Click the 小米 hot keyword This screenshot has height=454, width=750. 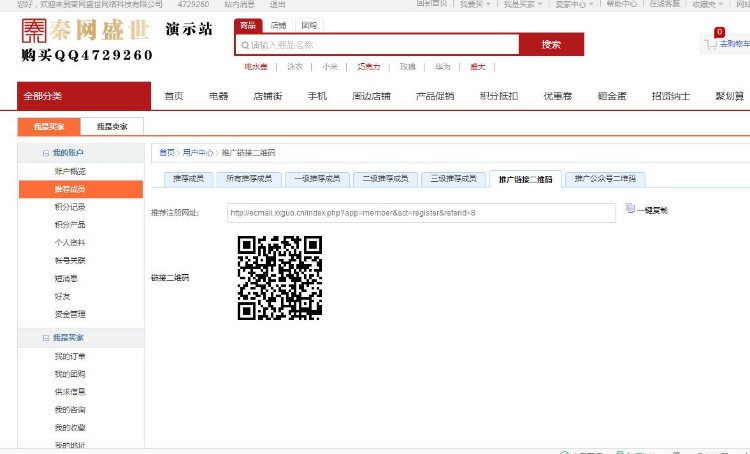pyautogui.click(x=330, y=67)
